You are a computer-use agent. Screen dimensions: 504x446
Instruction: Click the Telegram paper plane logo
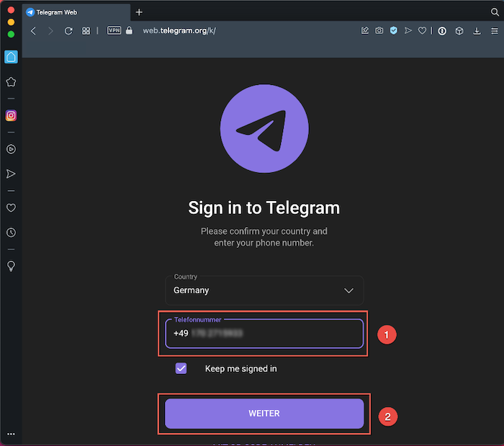264,129
